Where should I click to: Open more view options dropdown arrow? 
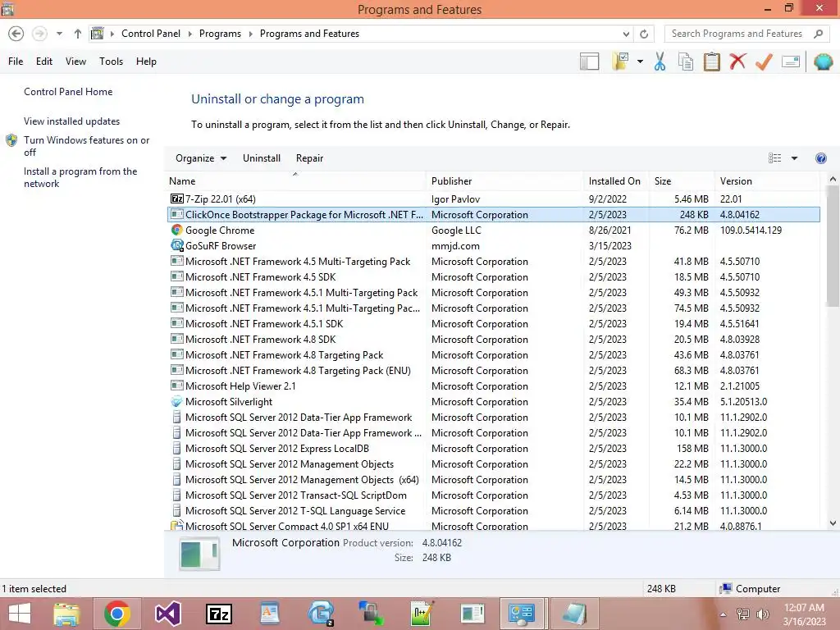point(794,158)
